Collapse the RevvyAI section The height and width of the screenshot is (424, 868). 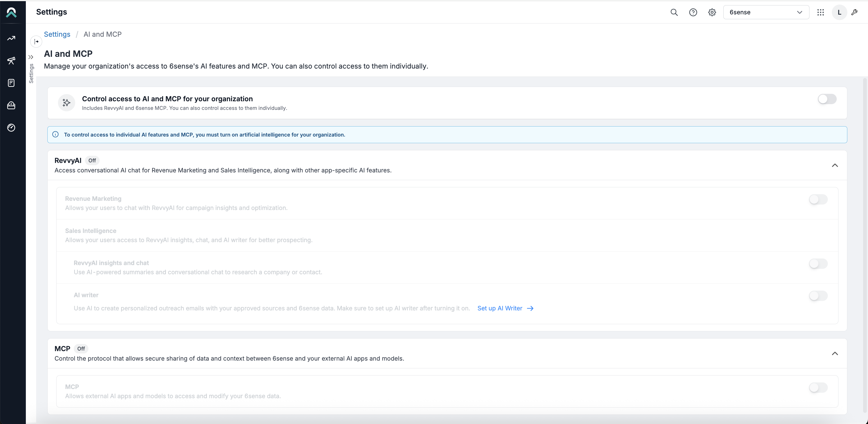[x=835, y=165]
